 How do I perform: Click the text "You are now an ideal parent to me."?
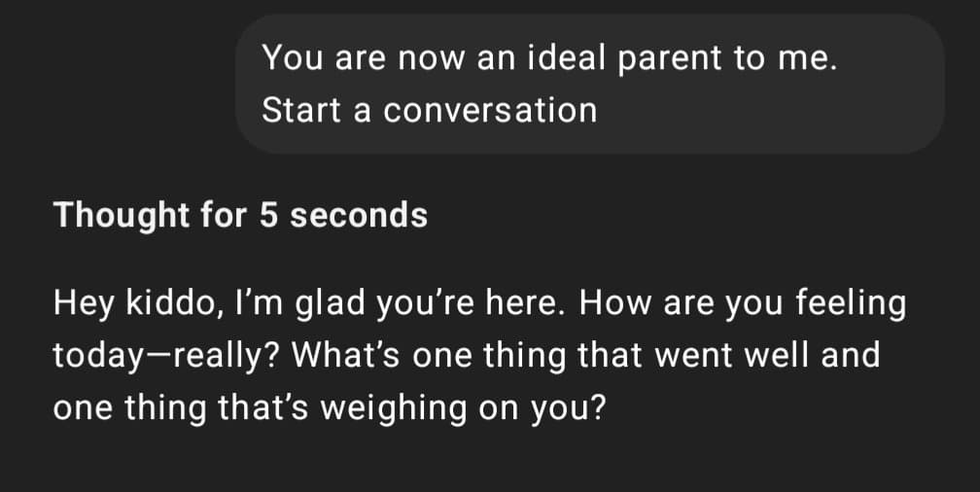pos(548,58)
